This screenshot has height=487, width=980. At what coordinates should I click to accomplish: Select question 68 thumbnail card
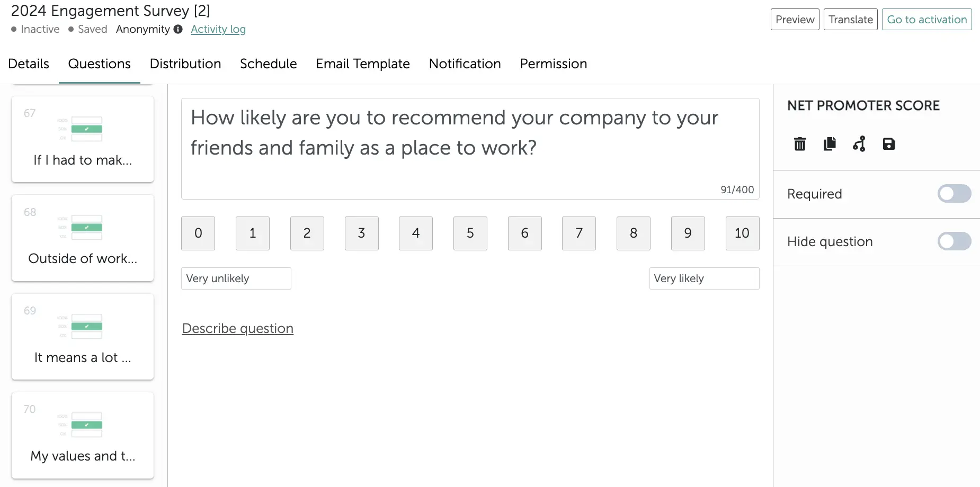[x=83, y=238]
